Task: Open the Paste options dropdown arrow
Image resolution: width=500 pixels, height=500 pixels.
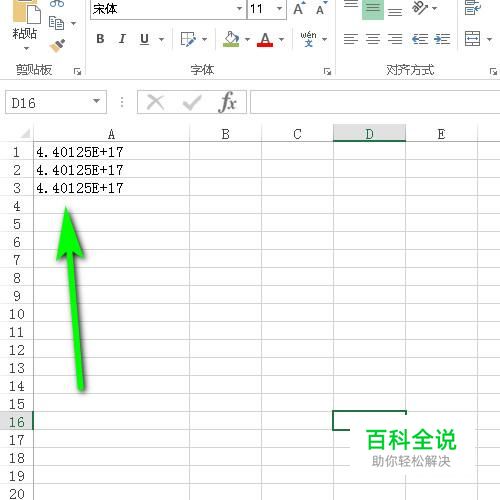Action: coord(27,48)
